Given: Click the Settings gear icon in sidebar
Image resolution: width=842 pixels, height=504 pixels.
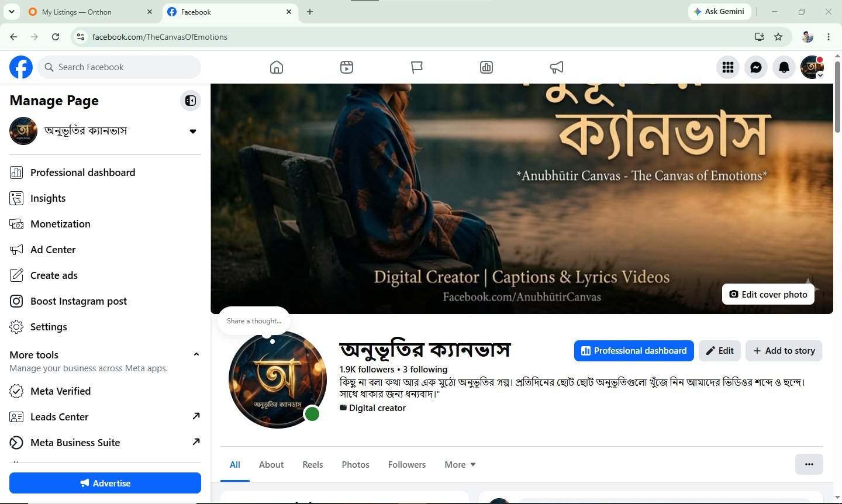Looking at the screenshot, I should coord(16,327).
